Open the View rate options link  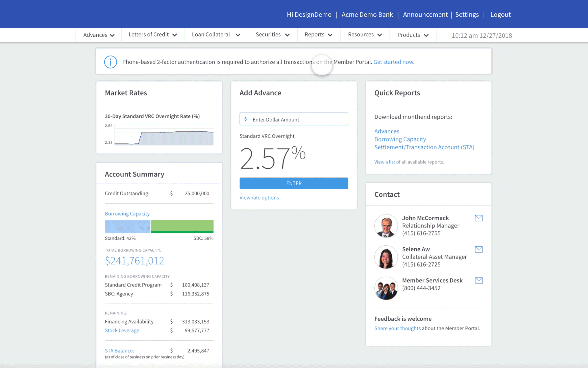[x=259, y=198]
